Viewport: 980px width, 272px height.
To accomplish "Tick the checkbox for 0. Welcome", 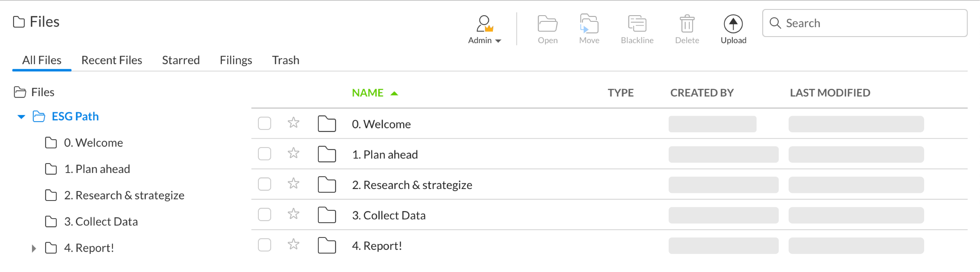I will (264, 123).
